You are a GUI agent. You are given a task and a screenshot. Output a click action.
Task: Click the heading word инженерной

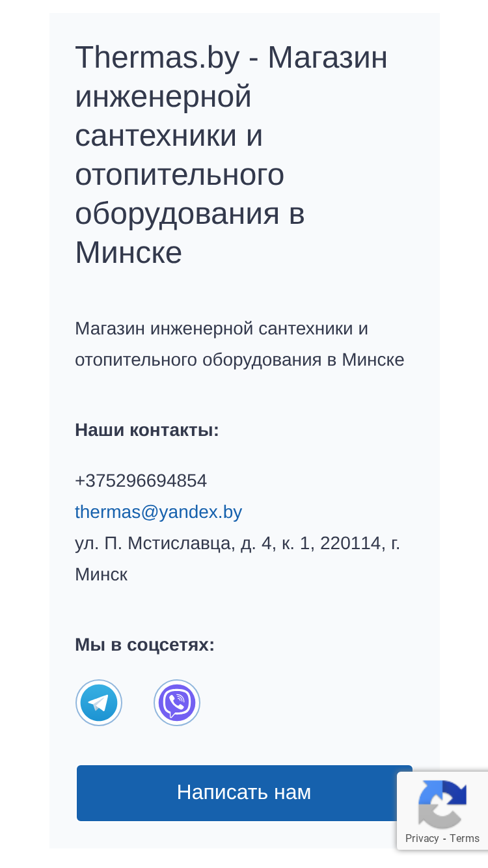tap(163, 98)
